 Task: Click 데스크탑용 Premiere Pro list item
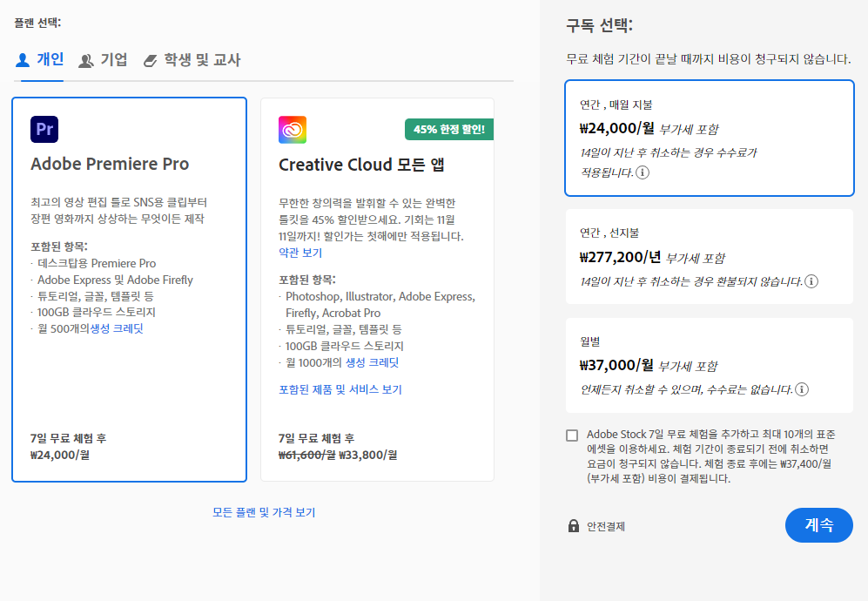click(x=97, y=263)
